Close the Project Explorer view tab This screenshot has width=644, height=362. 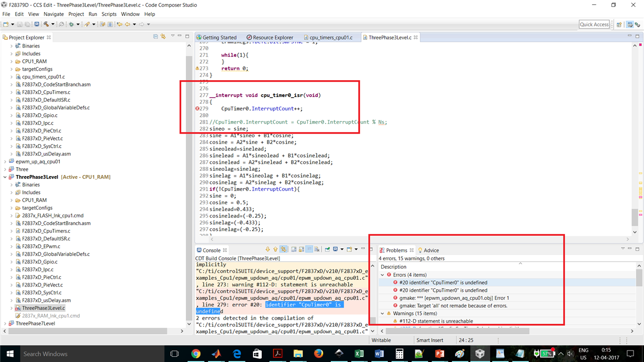point(49,38)
